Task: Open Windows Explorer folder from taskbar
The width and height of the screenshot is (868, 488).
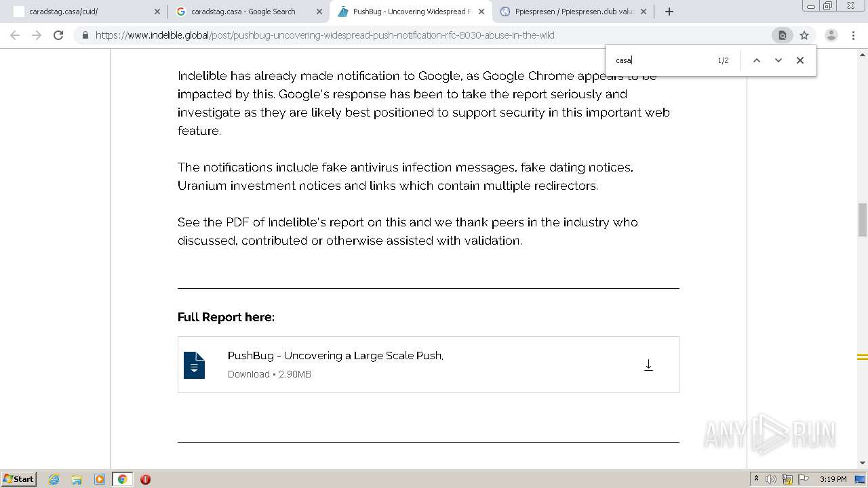Action: click(77, 479)
